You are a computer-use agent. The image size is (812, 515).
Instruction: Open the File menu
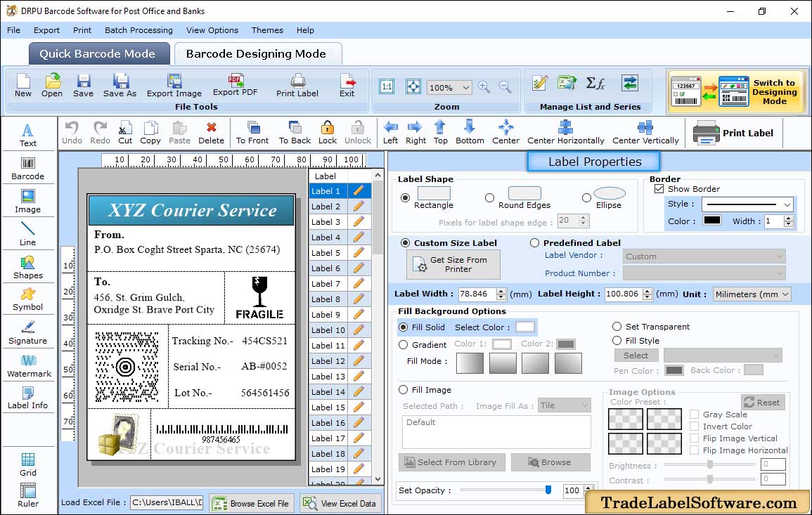tap(14, 30)
